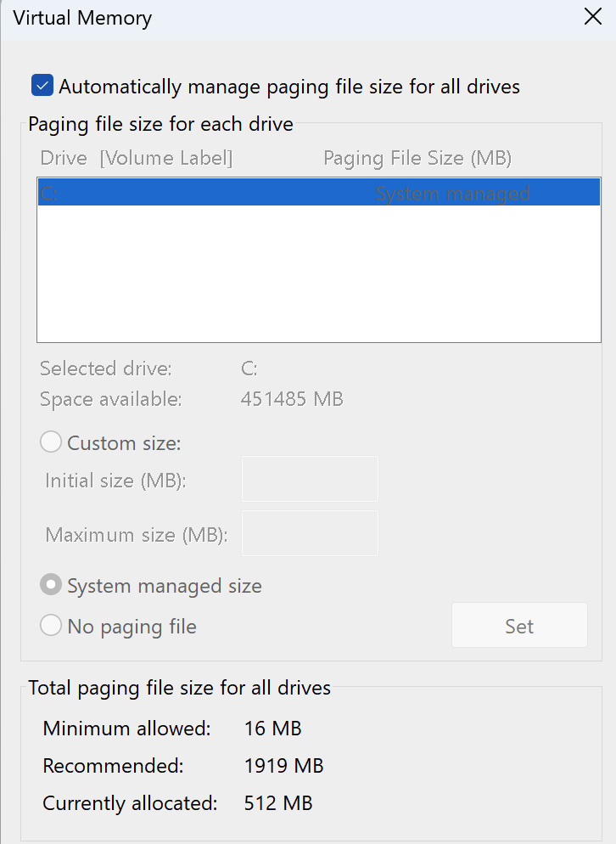This screenshot has height=844, width=616.
Task: Click the Minimum allowed 16 MB value
Action: tap(272, 729)
